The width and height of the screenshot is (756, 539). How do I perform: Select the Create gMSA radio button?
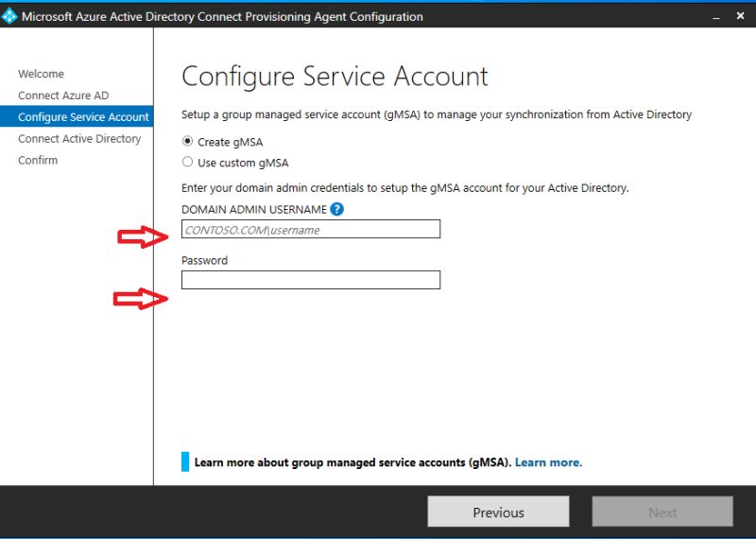click(x=187, y=142)
